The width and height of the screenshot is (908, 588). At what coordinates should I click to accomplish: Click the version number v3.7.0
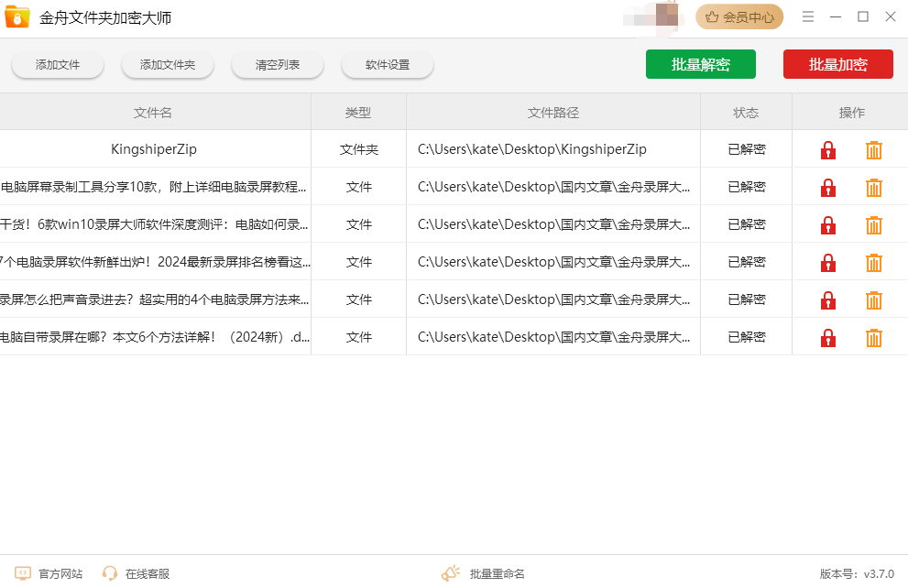[879, 574]
